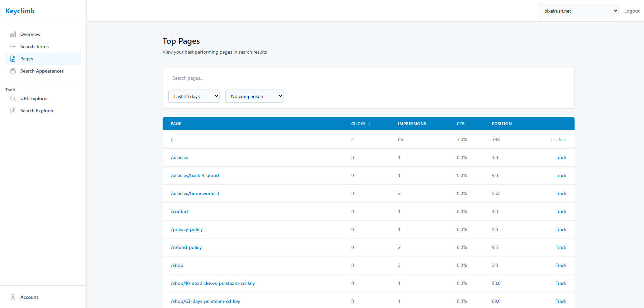Open the /refund-policy page link
Image resolution: width=644 pixels, height=308 pixels.
[x=186, y=247]
